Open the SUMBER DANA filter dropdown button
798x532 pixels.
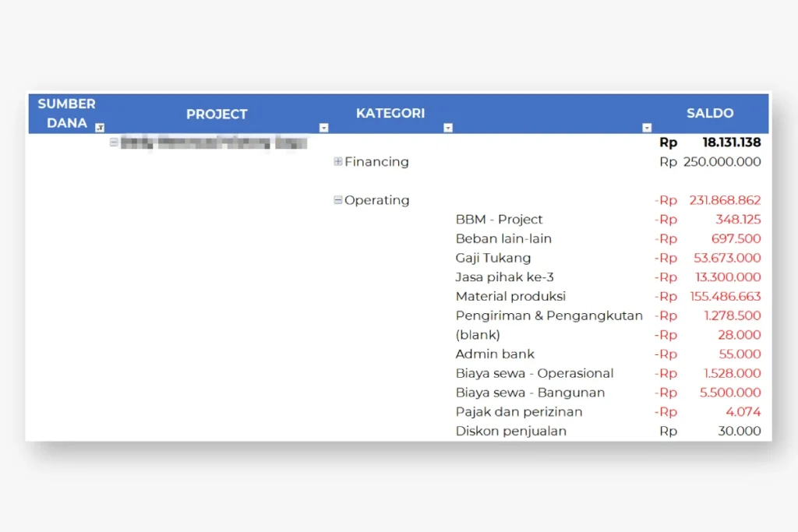pos(99,128)
